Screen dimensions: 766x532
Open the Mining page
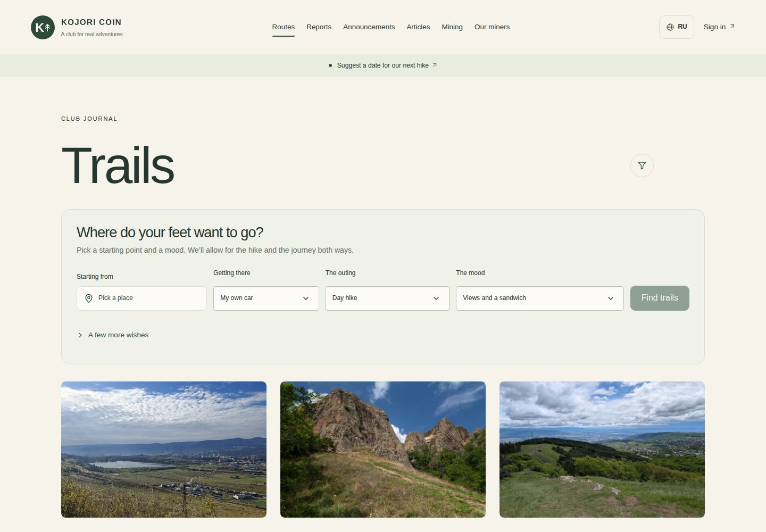[x=452, y=27]
